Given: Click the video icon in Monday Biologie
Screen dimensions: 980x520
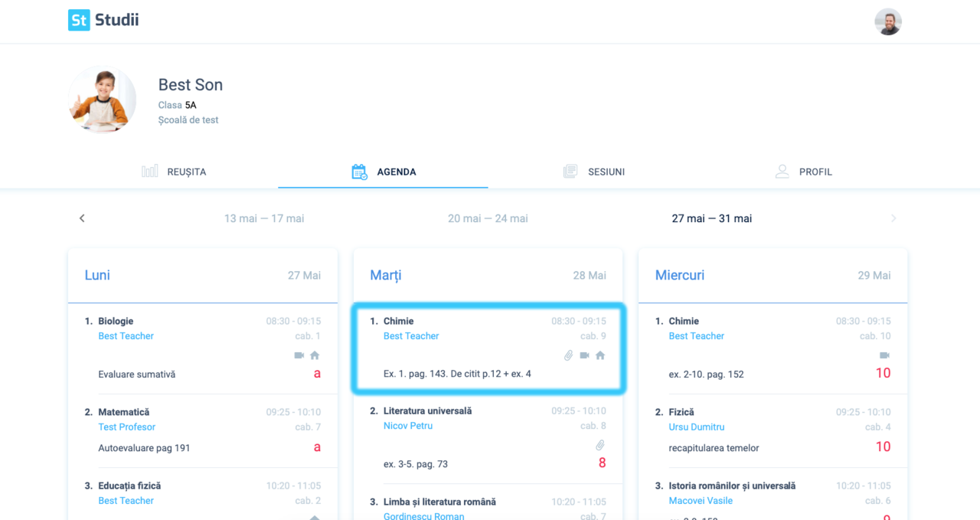Looking at the screenshot, I should (299, 355).
